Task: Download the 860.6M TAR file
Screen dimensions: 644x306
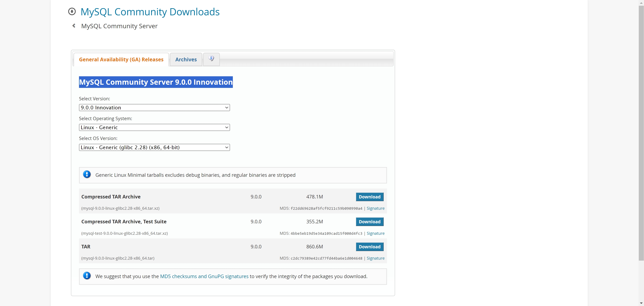Action: pyautogui.click(x=369, y=247)
